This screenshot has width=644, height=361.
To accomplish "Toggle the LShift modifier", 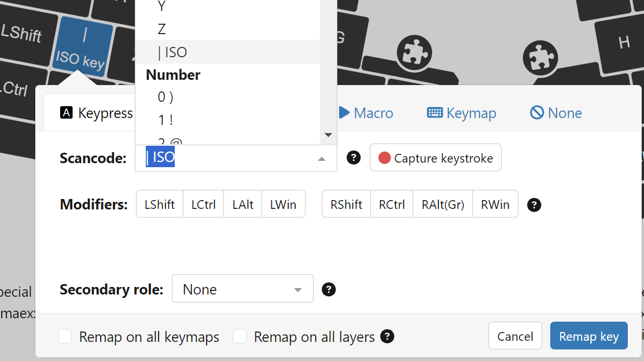I will click(x=160, y=204).
